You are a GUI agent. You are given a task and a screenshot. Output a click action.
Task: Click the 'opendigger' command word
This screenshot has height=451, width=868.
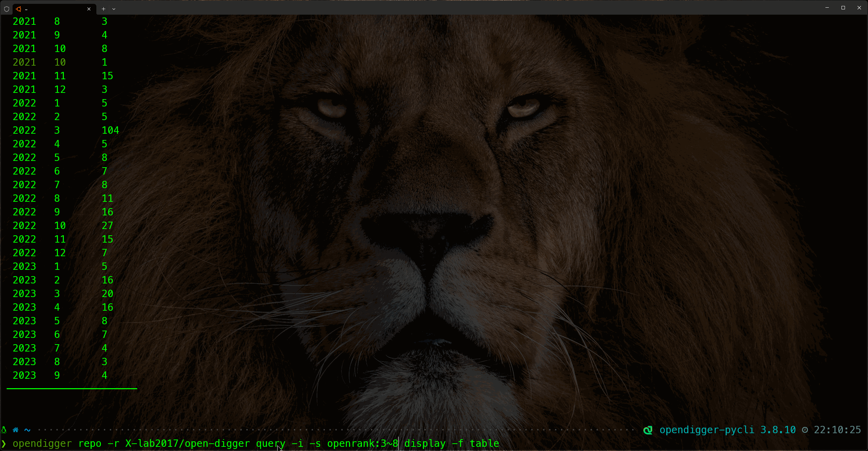click(42, 443)
